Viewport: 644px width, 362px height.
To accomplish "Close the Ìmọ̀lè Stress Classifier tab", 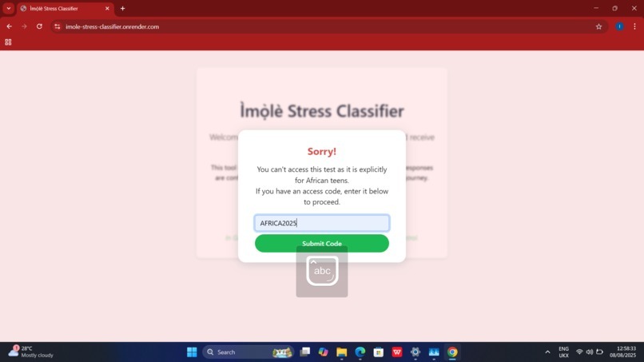I will (107, 8).
